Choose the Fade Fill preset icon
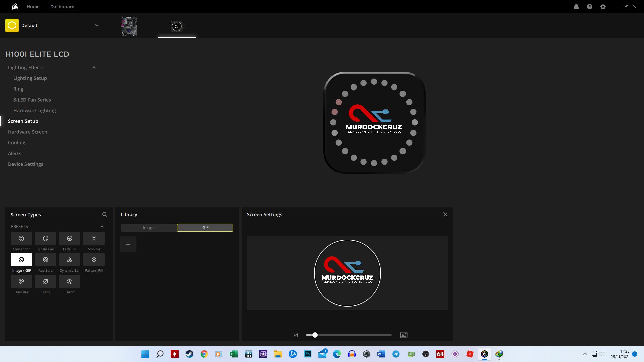This screenshot has height=362, width=644. [x=70, y=238]
